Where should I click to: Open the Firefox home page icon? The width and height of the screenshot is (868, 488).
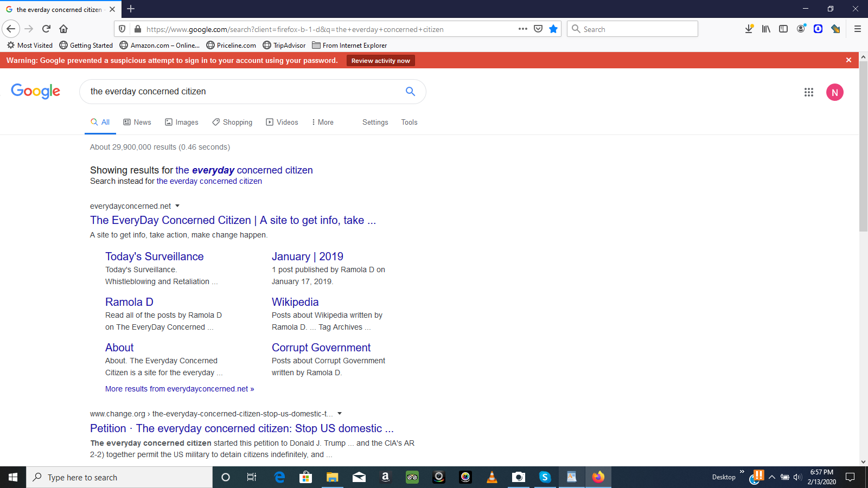pos(63,29)
